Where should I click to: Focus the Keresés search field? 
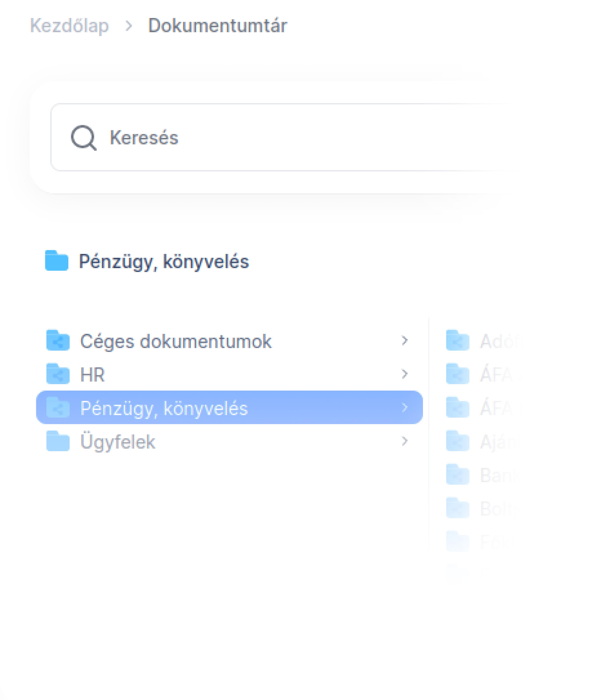point(270,138)
